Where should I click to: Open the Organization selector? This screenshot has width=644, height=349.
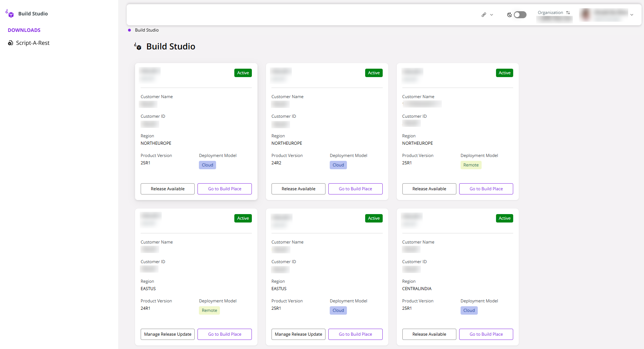(x=554, y=16)
